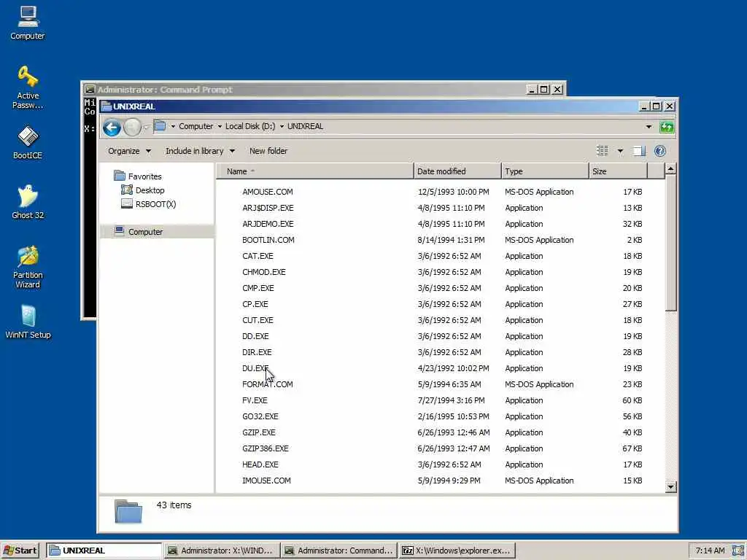
Task: Select file BOOTLIN.COM
Action: pyautogui.click(x=268, y=240)
